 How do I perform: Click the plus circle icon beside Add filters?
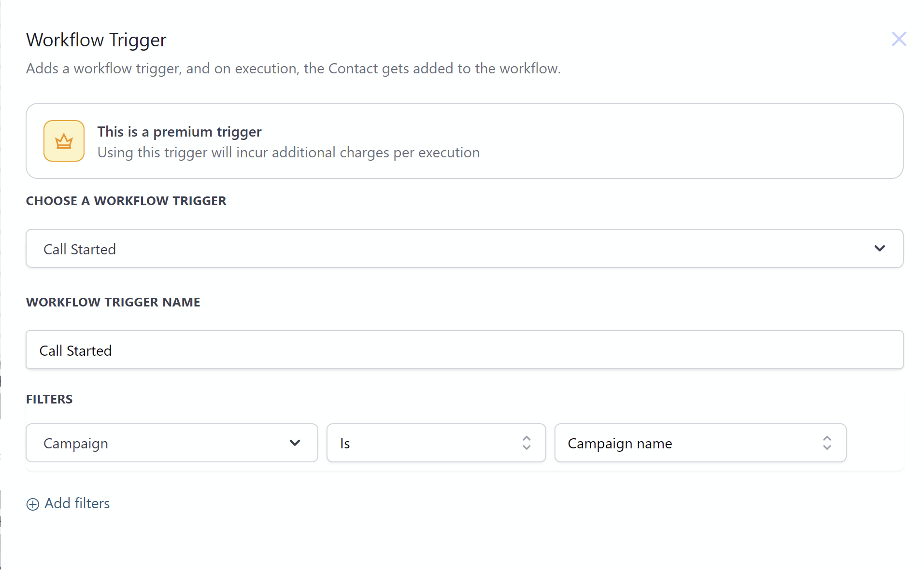(x=32, y=504)
